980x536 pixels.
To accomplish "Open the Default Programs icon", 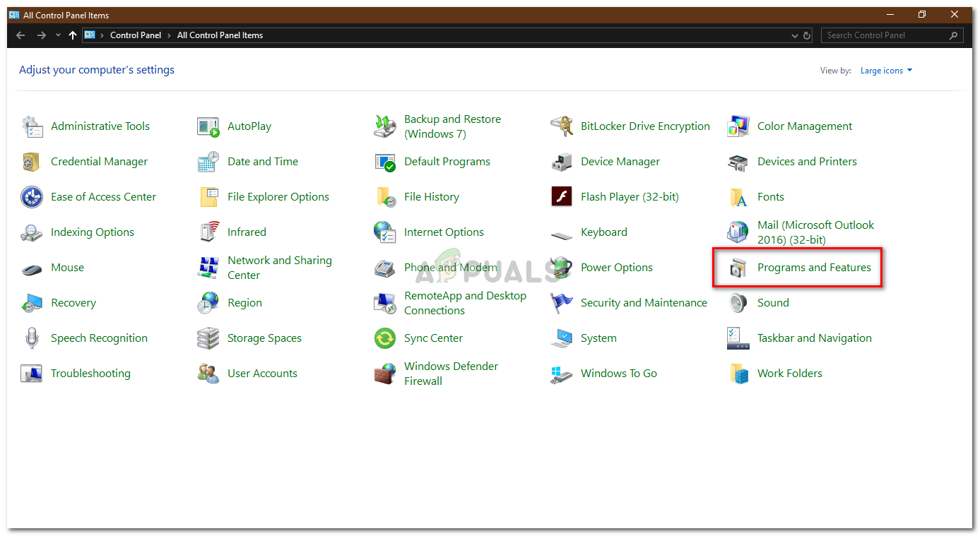I will (385, 162).
